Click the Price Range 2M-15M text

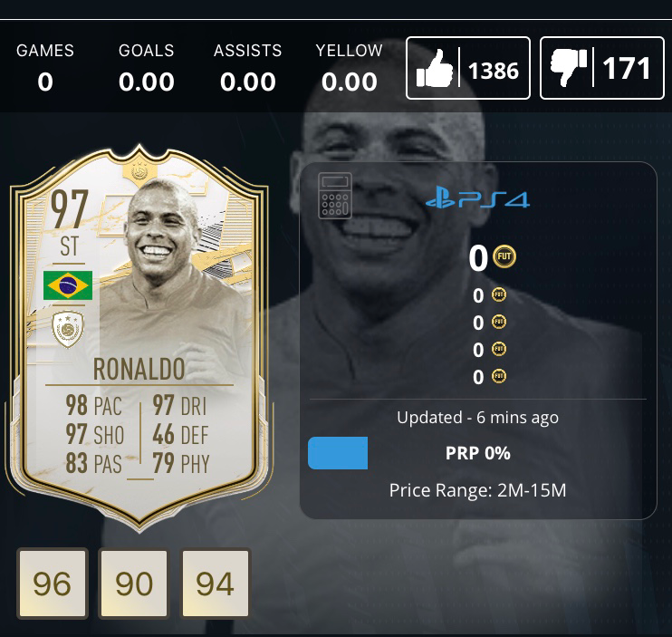click(x=477, y=490)
